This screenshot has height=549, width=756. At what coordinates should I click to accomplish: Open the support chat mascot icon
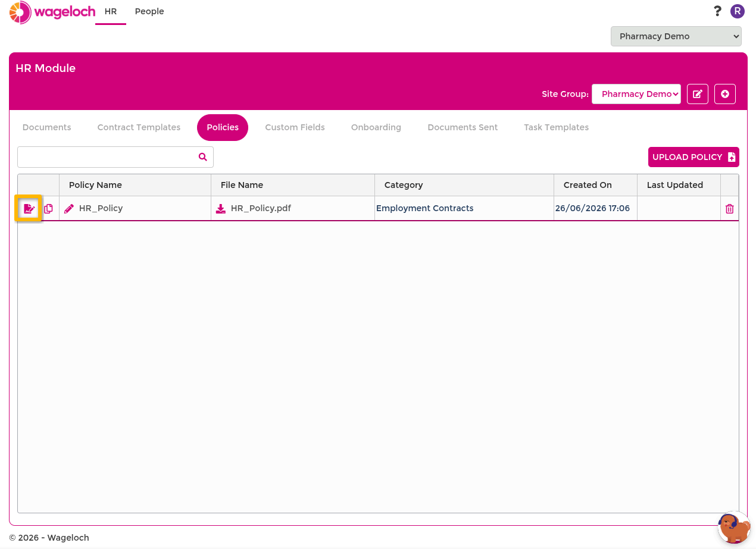click(x=734, y=528)
